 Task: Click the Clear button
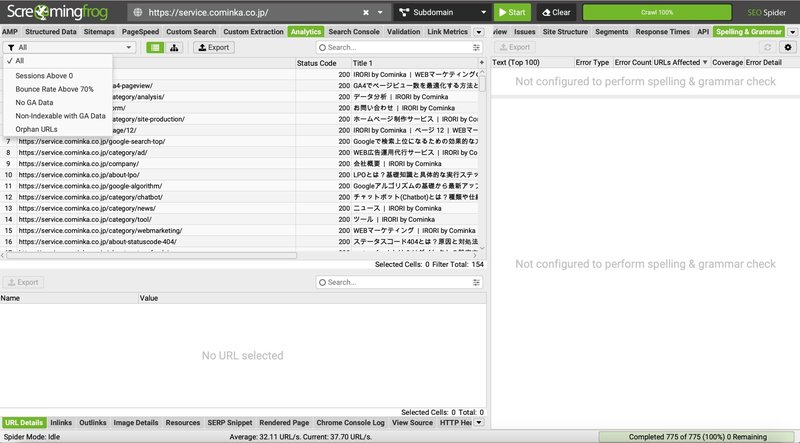(x=556, y=12)
